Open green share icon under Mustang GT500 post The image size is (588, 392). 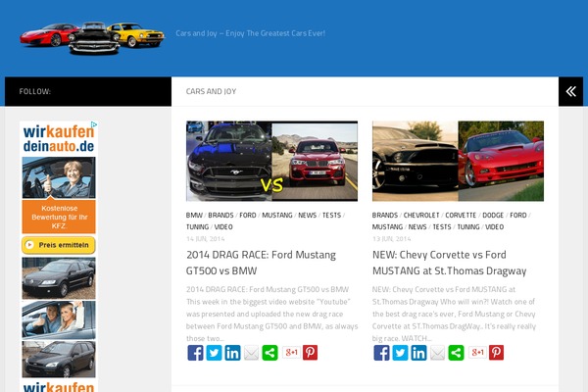click(270, 353)
